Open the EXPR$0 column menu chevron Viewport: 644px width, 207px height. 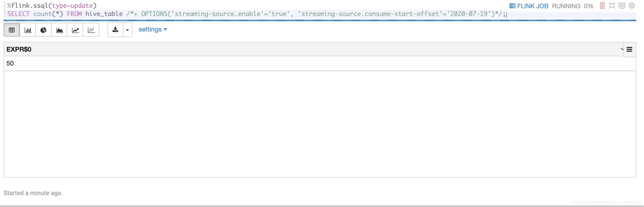622,49
